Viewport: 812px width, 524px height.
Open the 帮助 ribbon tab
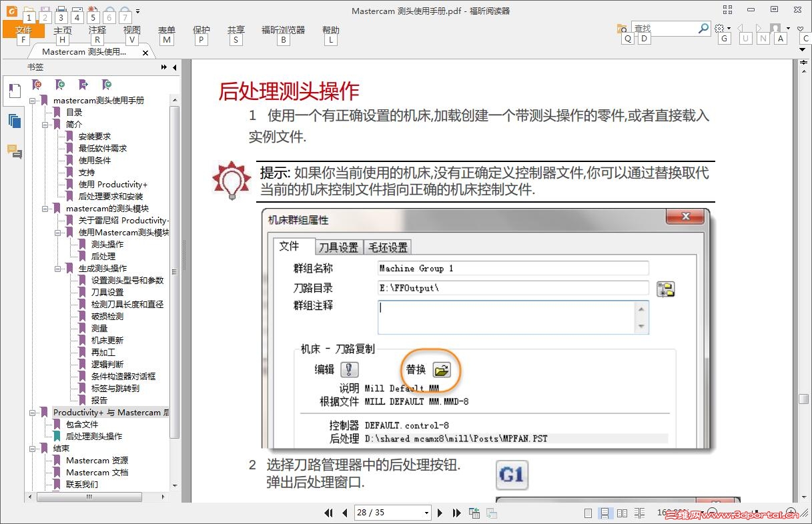[331, 30]
